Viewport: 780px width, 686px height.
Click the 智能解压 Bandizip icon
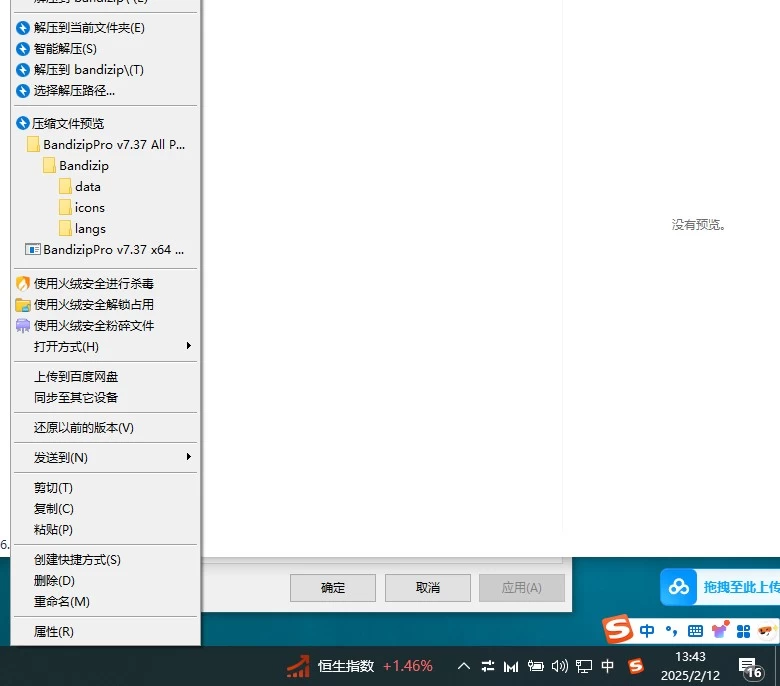point(23,49)
